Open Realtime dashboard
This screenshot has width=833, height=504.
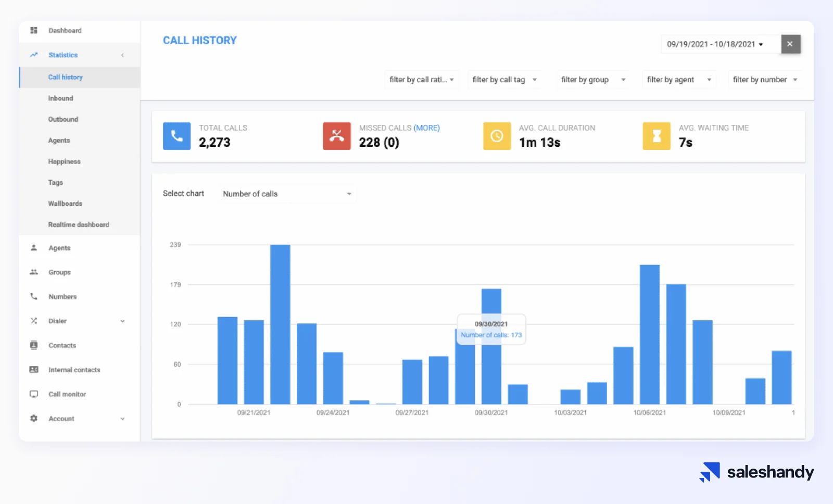(x=79, y=224)
